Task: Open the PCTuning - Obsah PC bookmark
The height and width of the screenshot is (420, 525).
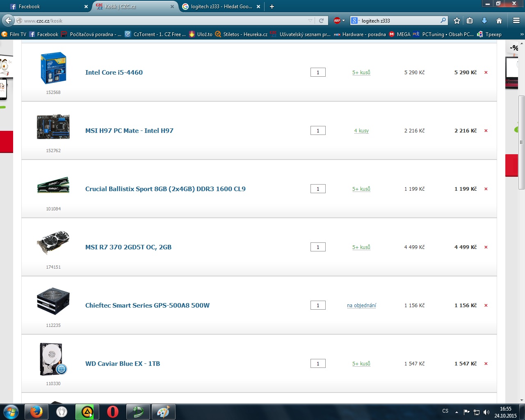Action: 443,34
